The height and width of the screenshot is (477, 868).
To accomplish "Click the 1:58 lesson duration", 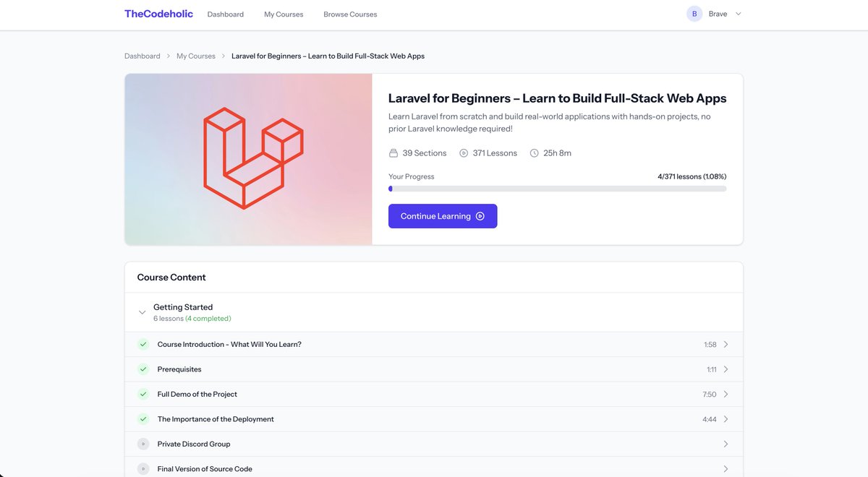I will (x=710, y=345).
